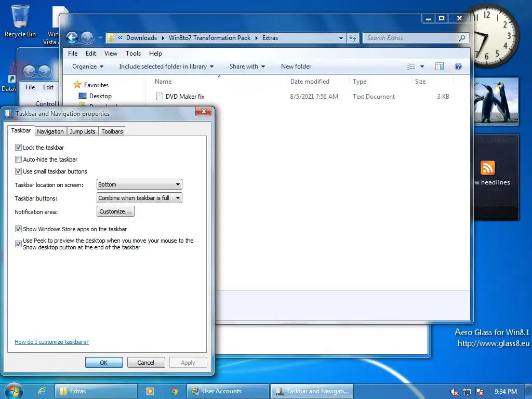
Task: Click the taskbar clock showing 9:34 PM
Action: [x=506, y=392]
